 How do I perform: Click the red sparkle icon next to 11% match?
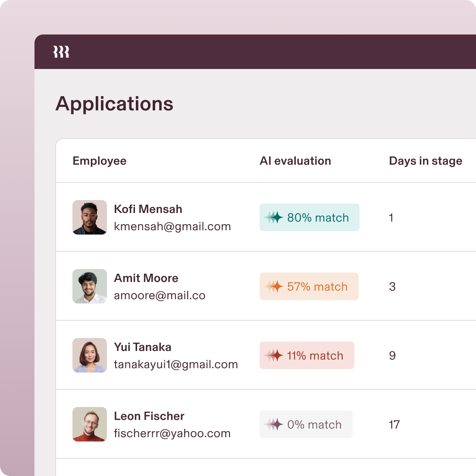coord(273,355)
